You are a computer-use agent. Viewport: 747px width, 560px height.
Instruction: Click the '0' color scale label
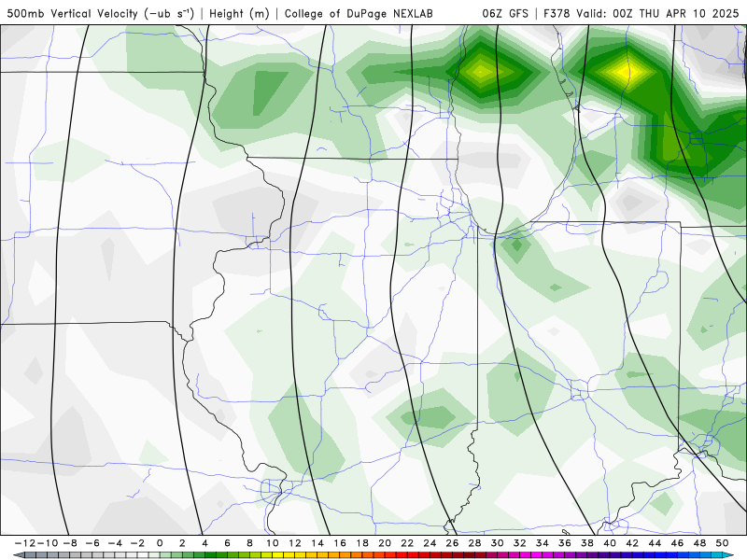[x=160, y=543]
